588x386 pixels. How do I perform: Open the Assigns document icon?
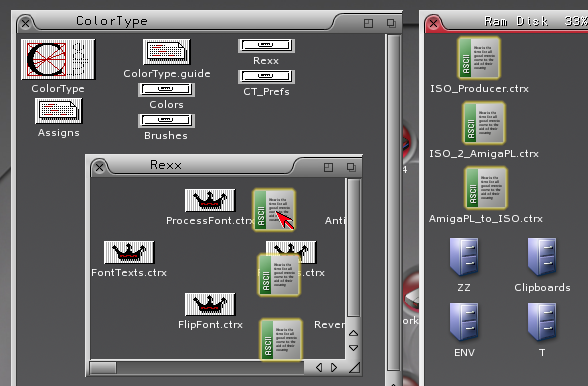click(x=58, y=111)
